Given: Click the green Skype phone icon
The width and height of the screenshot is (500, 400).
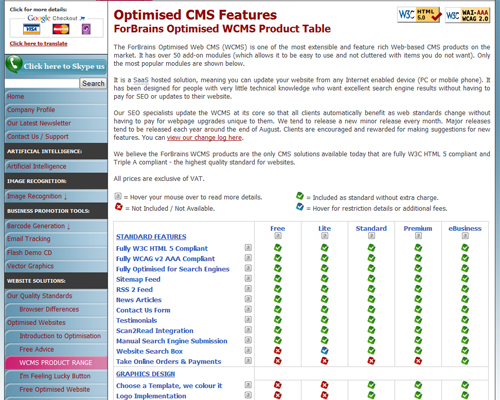Looking at the screenshot, I should click(x=14, y=64).
